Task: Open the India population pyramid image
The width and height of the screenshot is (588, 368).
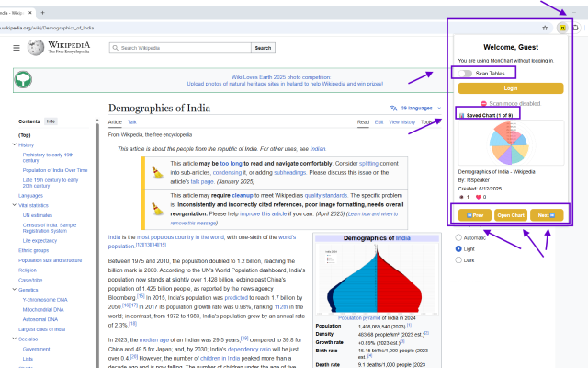Action: [x=377, y=279]
